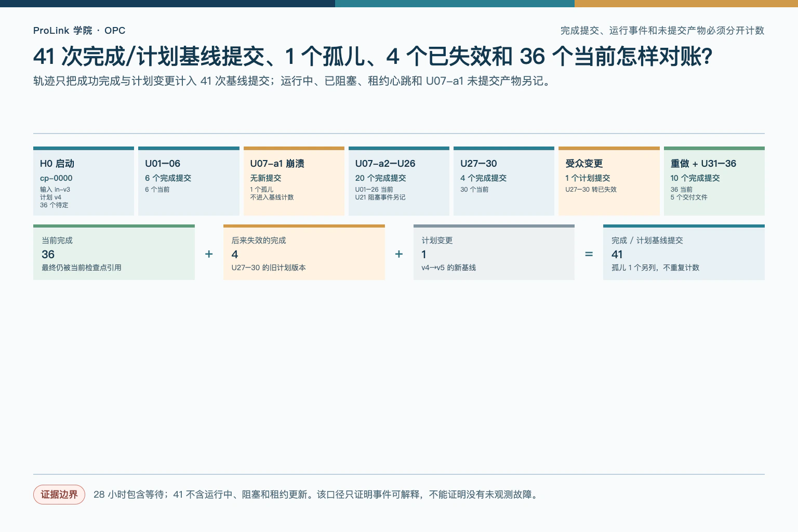Click the top-right note 完成提交、运行事件和未提交产物必须分开计数
Screen dimensions: 798x532
[662, 31]
